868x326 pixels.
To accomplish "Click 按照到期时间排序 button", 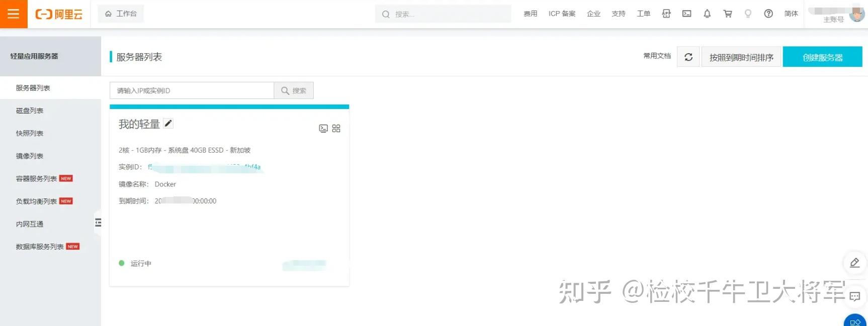I will coord(741,57).
